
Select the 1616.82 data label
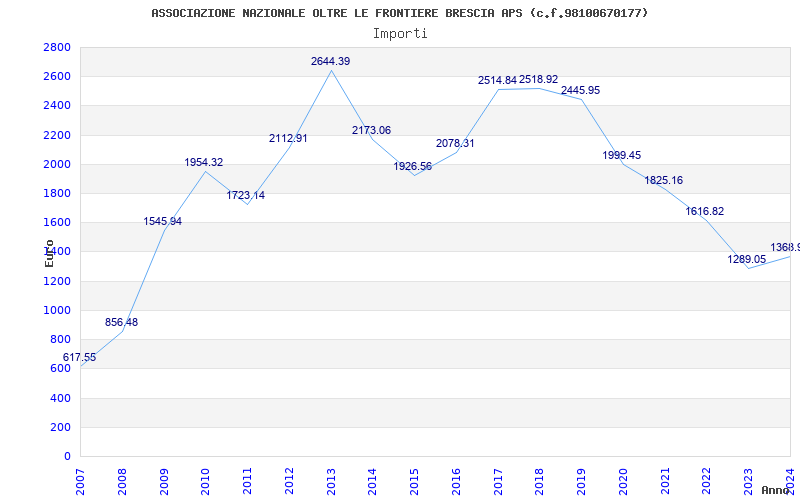(705, 211)
